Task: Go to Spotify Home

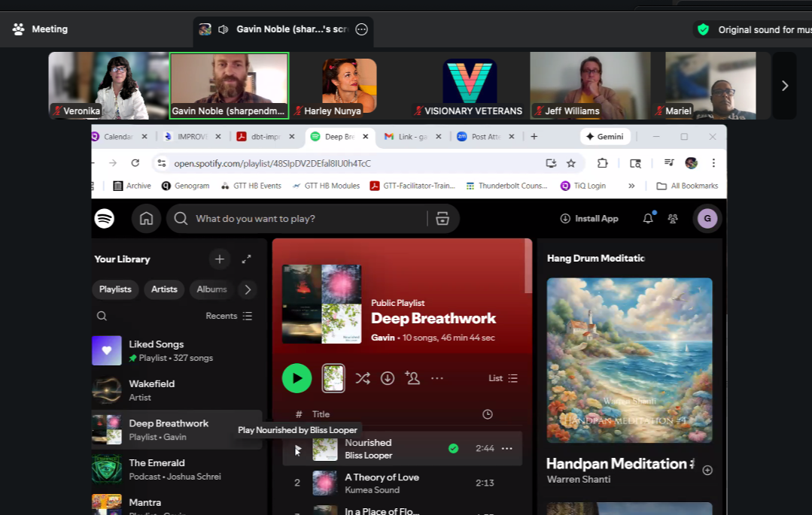Action: click(x=146, y=219)
